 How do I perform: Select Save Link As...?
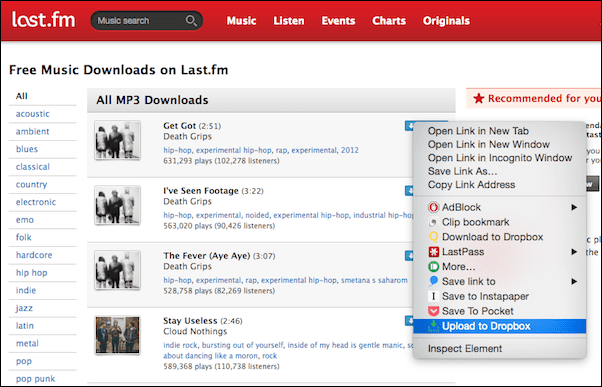[462, 171]
